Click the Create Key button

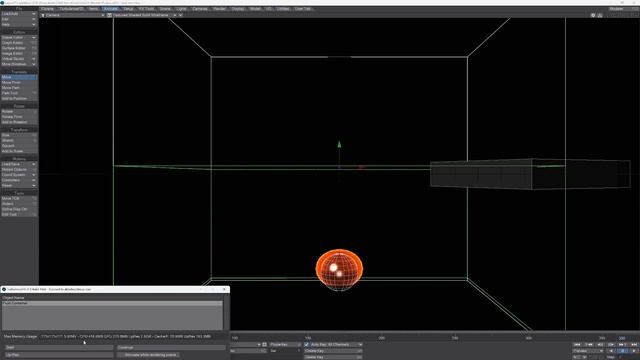[333, 351]
